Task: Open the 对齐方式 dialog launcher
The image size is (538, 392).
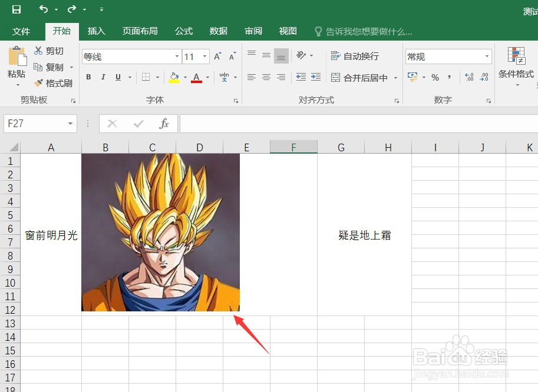Action: coord(397,101)
